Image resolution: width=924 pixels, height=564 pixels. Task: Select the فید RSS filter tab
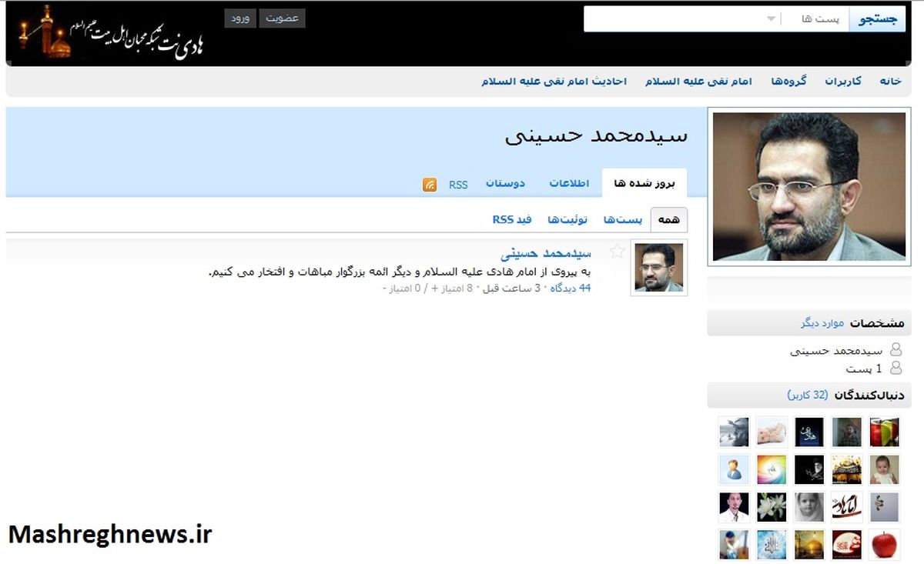512,219
